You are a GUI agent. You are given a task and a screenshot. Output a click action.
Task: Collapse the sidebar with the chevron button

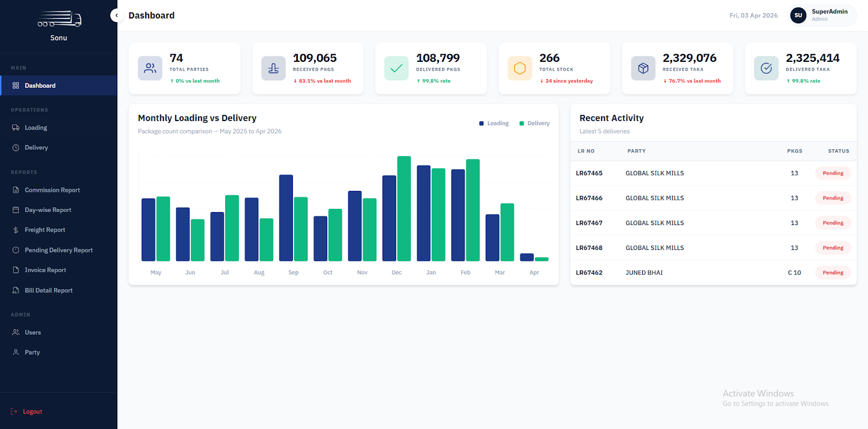pyautogui.click(x=116, y=15)
